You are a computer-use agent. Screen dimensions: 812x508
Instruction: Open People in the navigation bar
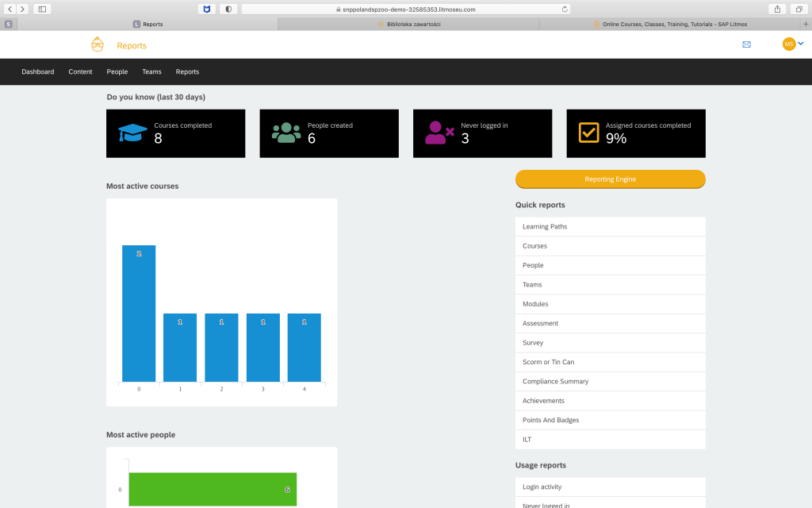tap(117, 71)
